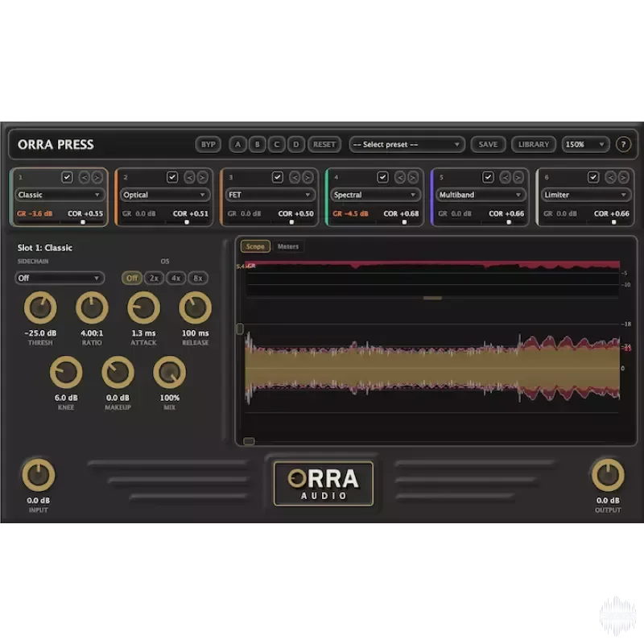644x644 pixels.
Task: Open the 150% scale dropdown
Action: [x=585, y=145]
